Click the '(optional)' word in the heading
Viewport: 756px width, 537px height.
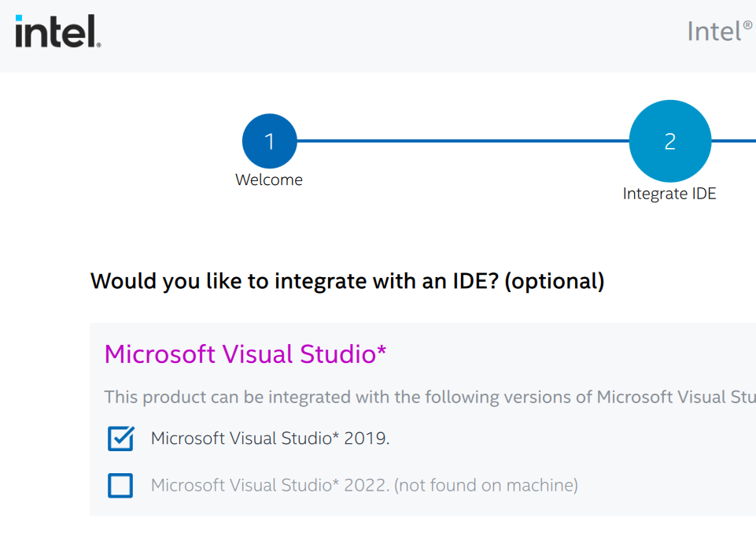pos(554,281)
